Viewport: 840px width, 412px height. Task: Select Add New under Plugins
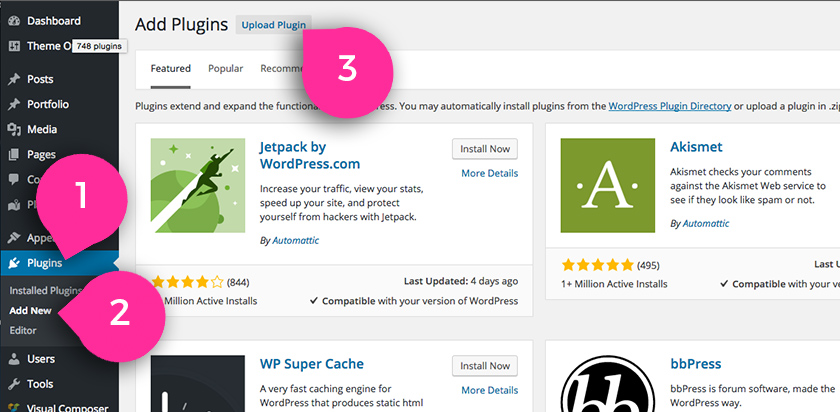pyautogui.click(x=31, y=311)
